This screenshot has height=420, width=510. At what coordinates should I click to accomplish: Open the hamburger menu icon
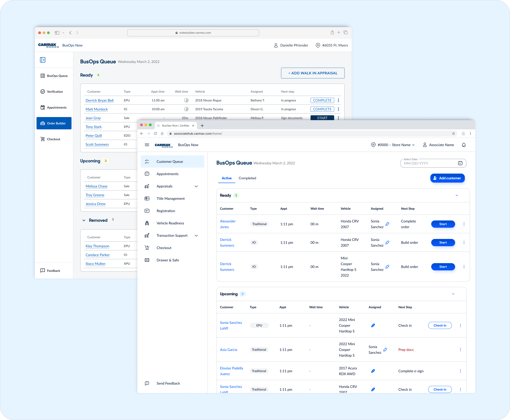pyautogui.click(x=147, y=145)
